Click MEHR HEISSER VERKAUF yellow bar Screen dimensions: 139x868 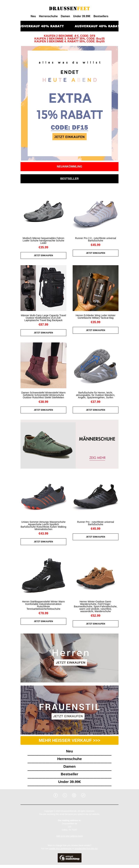tap(69, 740)
